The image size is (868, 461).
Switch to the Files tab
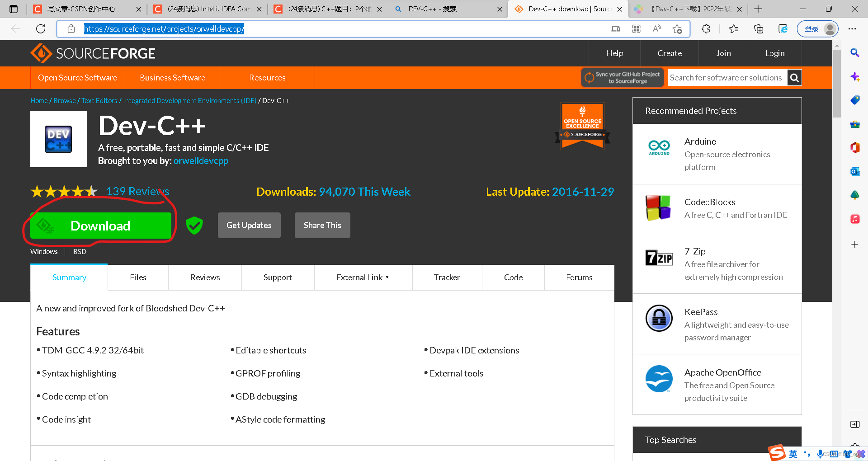pyautogui.click(x=138, y=278)
